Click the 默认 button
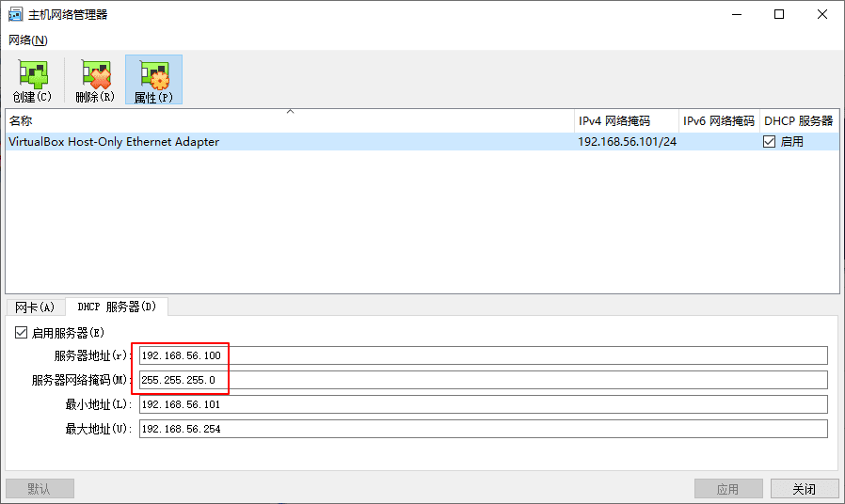The image size is (845, 504). [x=40, y=489]
